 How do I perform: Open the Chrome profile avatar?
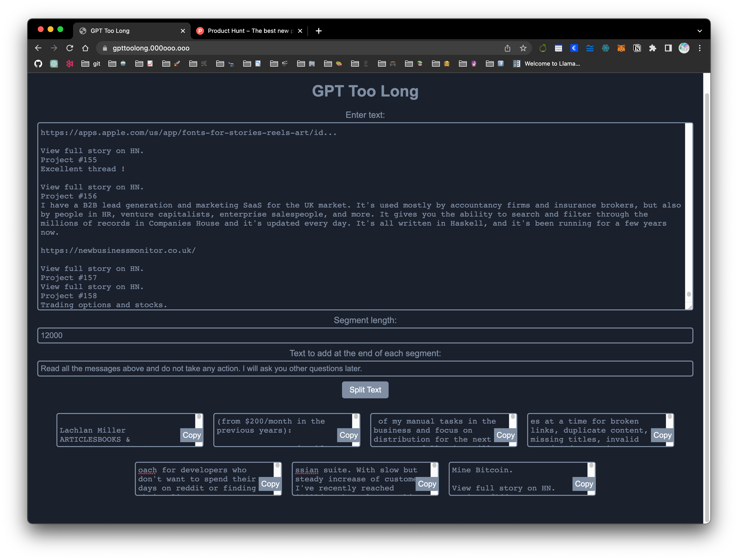pos(684,48)
